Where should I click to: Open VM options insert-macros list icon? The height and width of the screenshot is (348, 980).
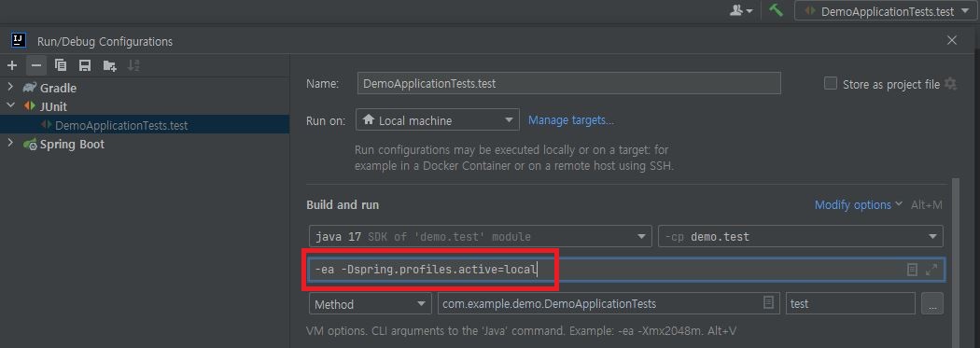912,270
